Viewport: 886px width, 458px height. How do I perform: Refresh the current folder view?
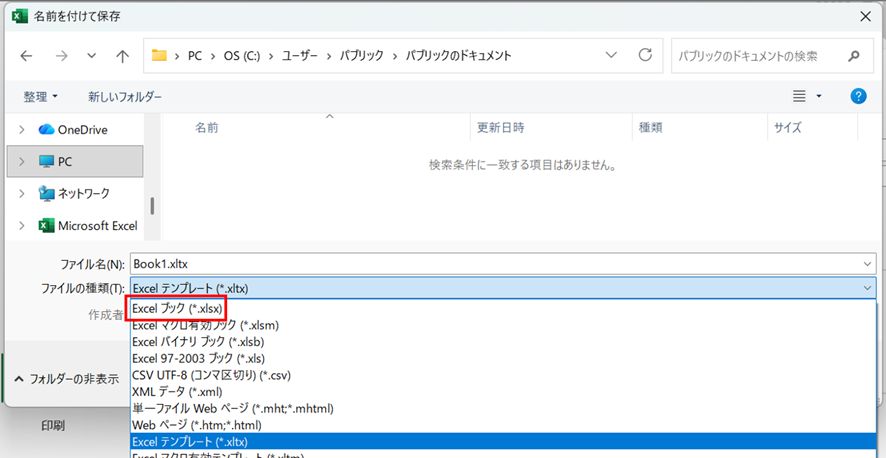pyautogui.click(x=645, y=55)
